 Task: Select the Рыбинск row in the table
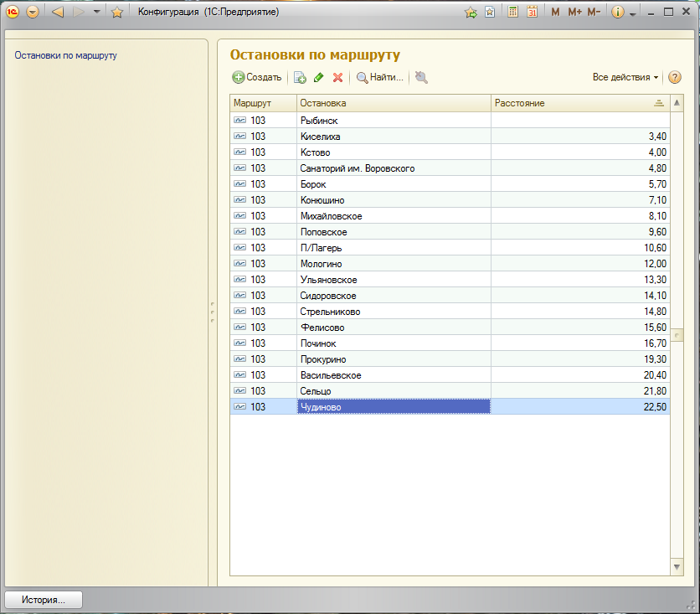pos(393,121)
